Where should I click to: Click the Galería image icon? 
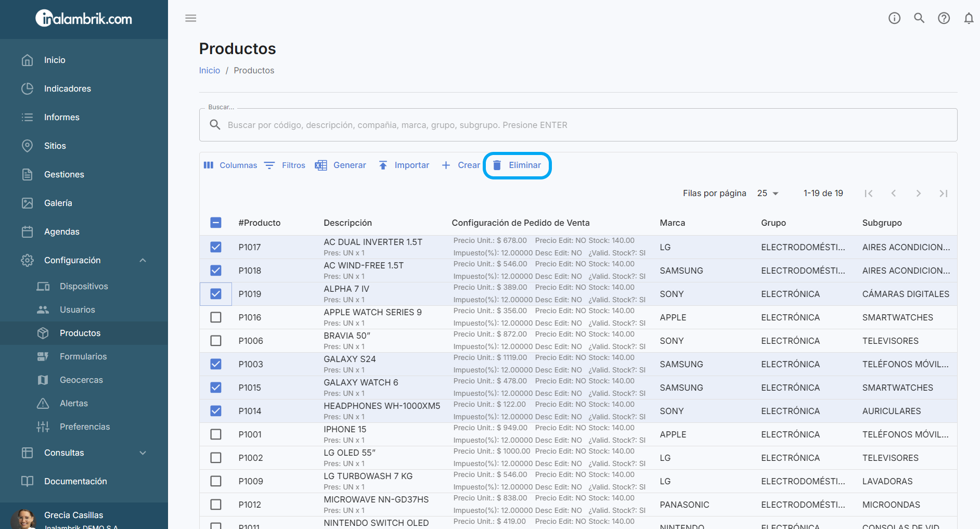point(28,203)
